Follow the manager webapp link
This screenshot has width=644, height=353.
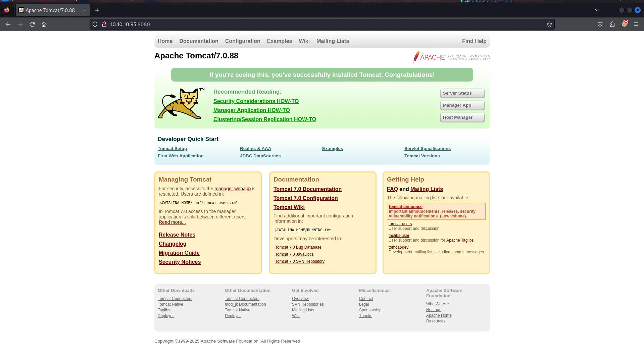click(233, 189)
